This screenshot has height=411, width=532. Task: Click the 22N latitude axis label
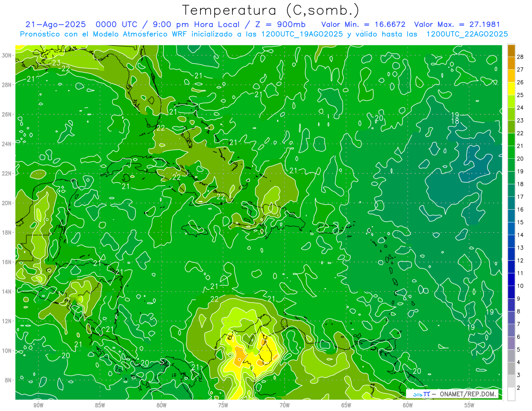(x=8, y=173)
